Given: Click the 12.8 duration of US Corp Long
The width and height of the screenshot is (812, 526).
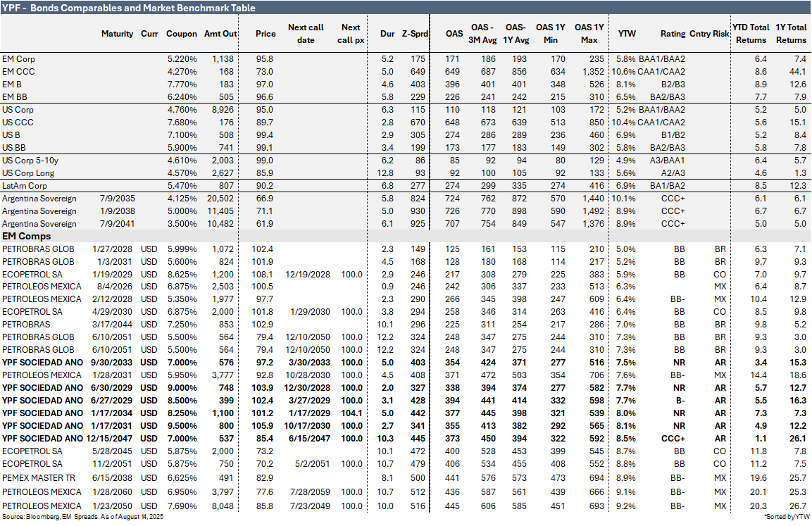Looking at the screenshot, I should [x=387, y=173].
